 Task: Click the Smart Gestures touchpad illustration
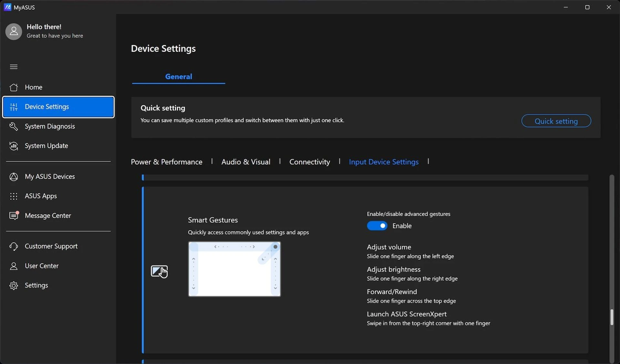234,269
